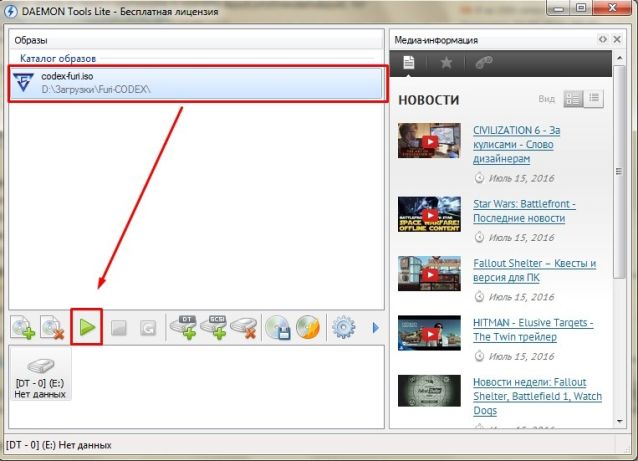Mount the image with the green play button
Viewport: 638px width, 461px height.
click(87, 327)
